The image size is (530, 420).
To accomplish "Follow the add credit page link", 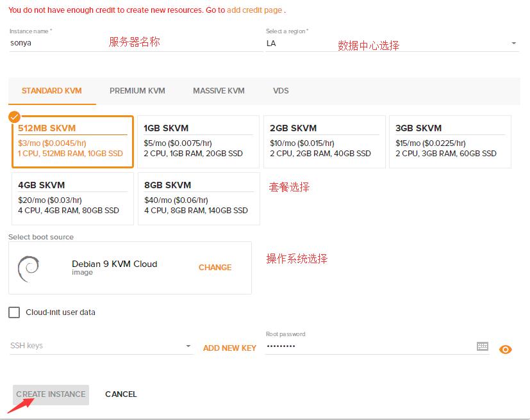I will [254, 10].
